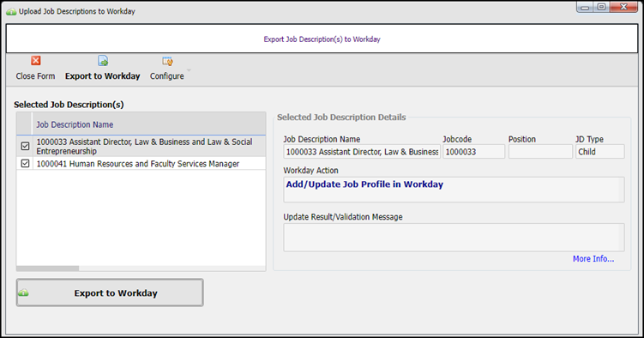Click the Add/Update Job Profile in Workday text
The image size is (644, 338).
(364, 184)
